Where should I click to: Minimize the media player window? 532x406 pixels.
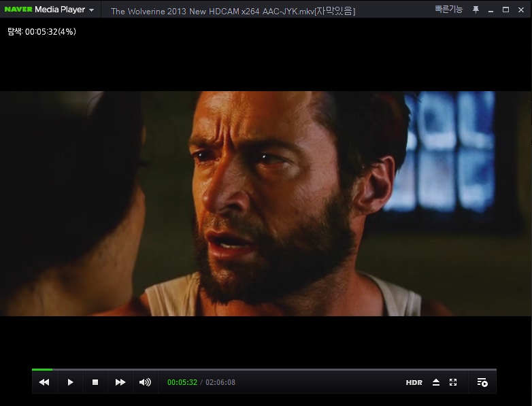pos(491,10)
